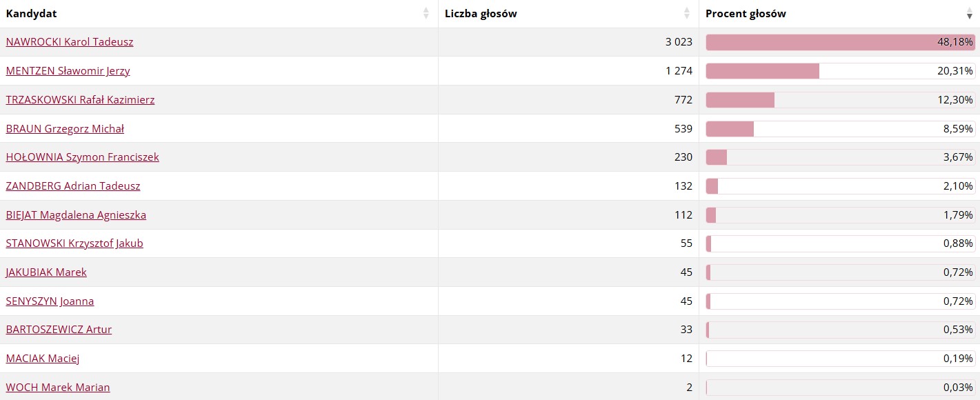This screenshot has height=400, width=980.
Task: Open HOŁOWNIA Szymon Franciszek link
Action: tap(82, 157)
